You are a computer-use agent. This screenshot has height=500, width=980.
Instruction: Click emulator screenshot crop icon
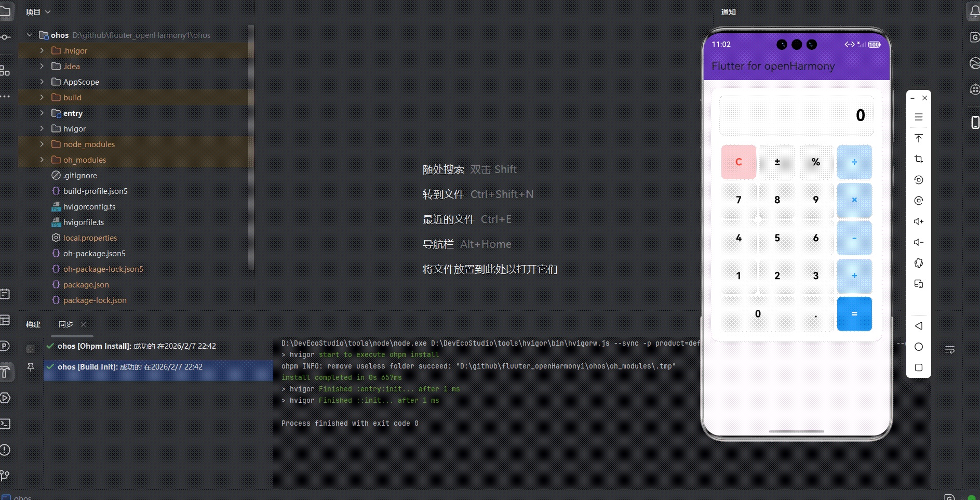coord(919,159)
